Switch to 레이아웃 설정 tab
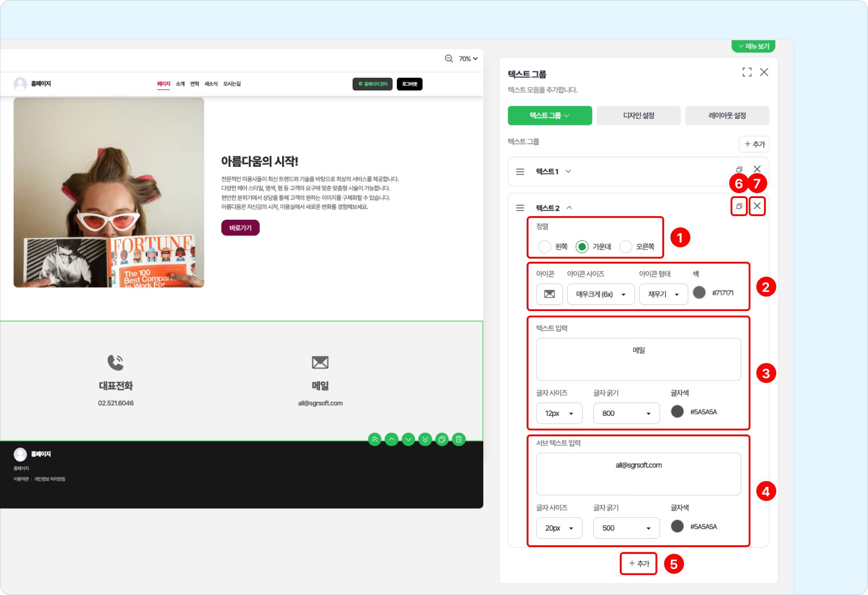 (x=726, y=116)
